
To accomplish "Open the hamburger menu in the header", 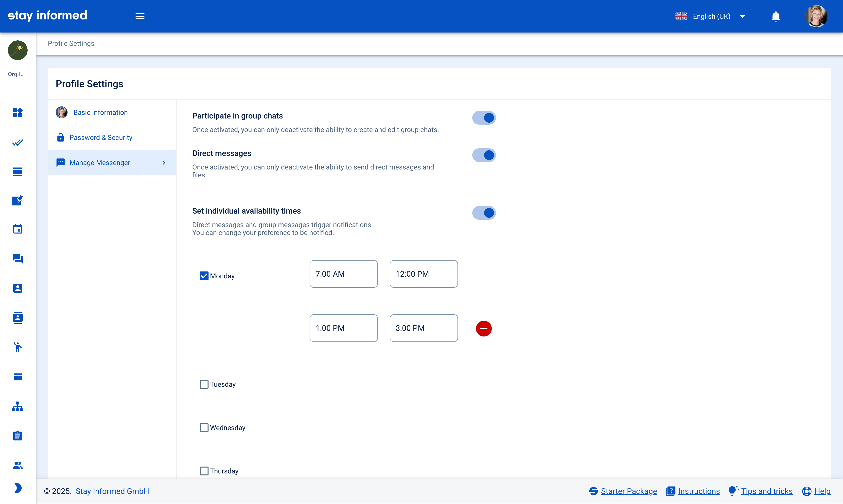I will (140, 16).
